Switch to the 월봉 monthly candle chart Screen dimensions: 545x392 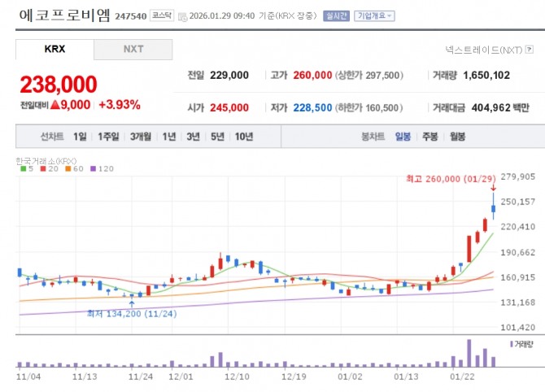457,137
